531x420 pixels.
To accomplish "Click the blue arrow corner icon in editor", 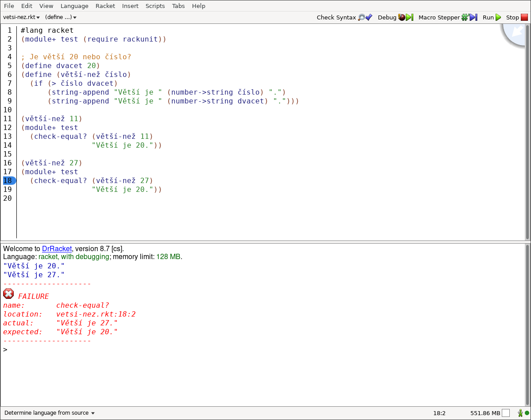I will point(516,32).
